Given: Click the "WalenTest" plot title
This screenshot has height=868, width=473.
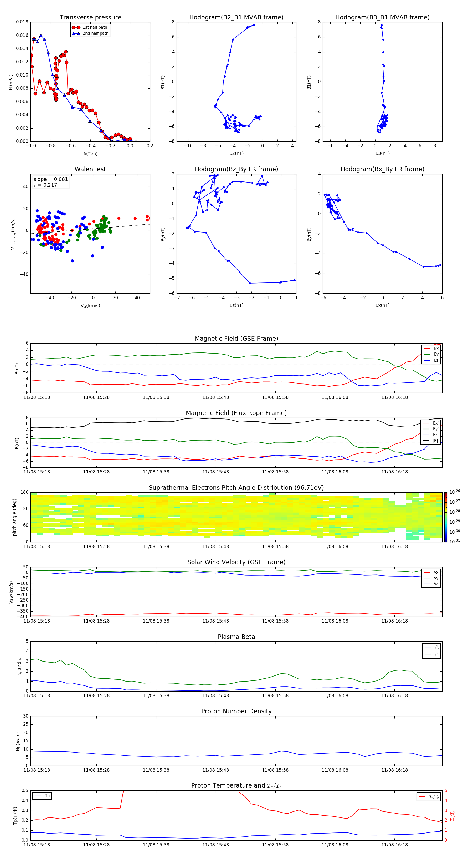Looking at the screenshot, I should 90,169.
